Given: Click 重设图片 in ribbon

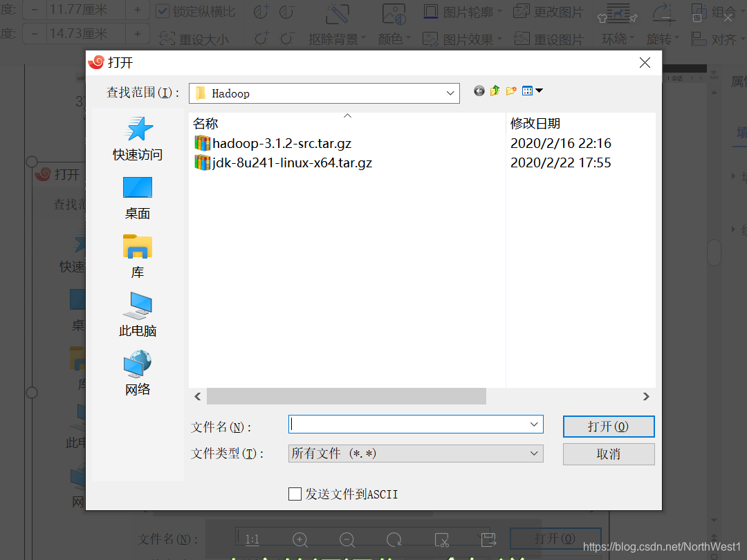Looking at the screenshot, I should pos(548,39).
